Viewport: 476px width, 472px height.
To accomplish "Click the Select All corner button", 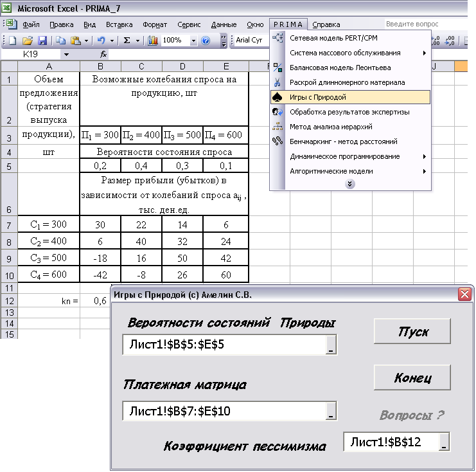I will [9, 66].
